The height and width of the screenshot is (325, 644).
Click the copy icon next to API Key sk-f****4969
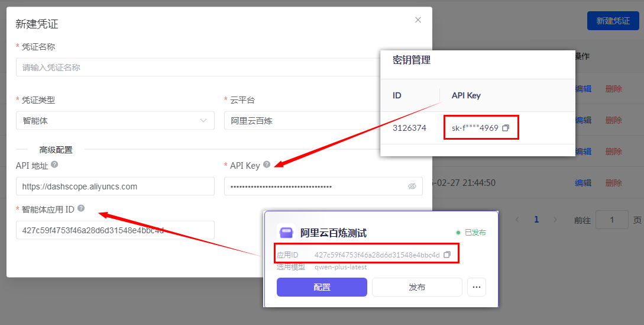[506, 128]
